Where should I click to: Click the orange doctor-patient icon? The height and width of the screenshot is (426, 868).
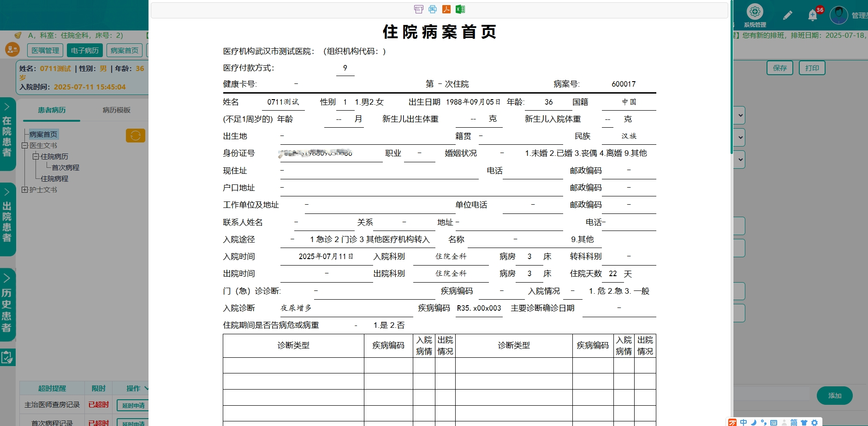pyautogui.click(x=12, y=49)
